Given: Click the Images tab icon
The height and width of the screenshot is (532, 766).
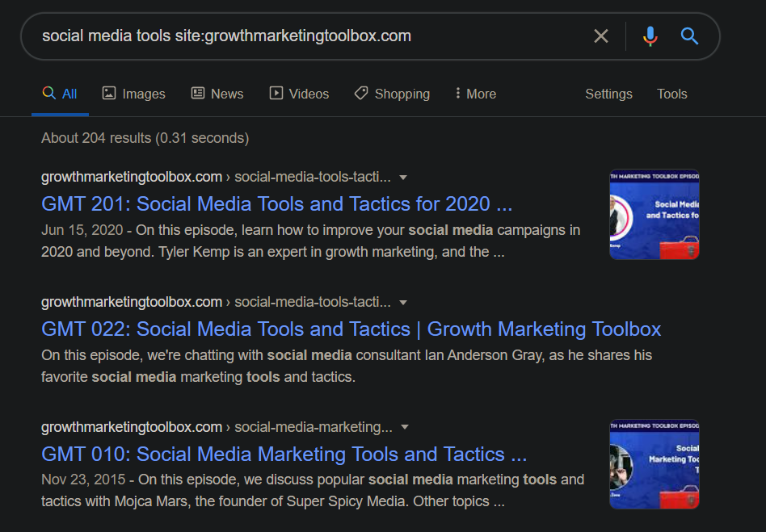Looking at the screenshot, I should [109, 94].
